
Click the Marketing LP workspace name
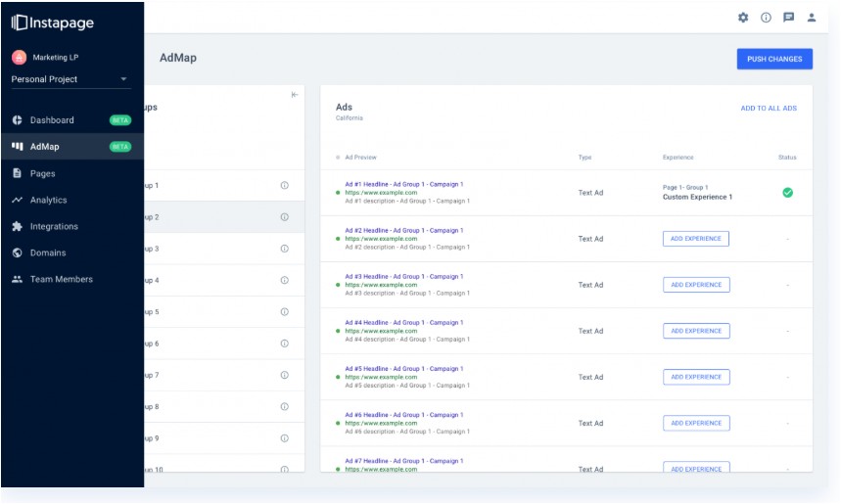click(55, 58)
